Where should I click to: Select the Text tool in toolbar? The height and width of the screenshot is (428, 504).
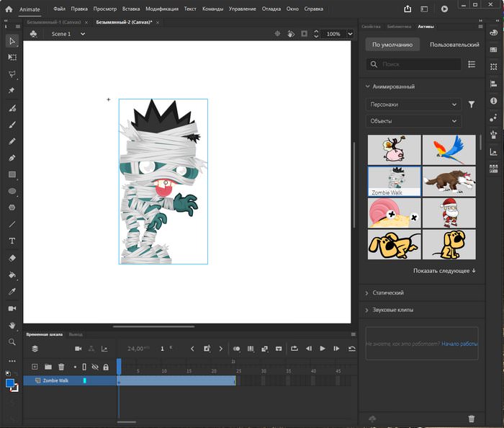(x=12, y=241)
